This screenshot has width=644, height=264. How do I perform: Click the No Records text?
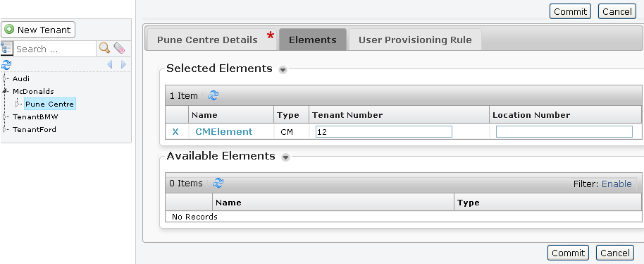click(194, 216)
